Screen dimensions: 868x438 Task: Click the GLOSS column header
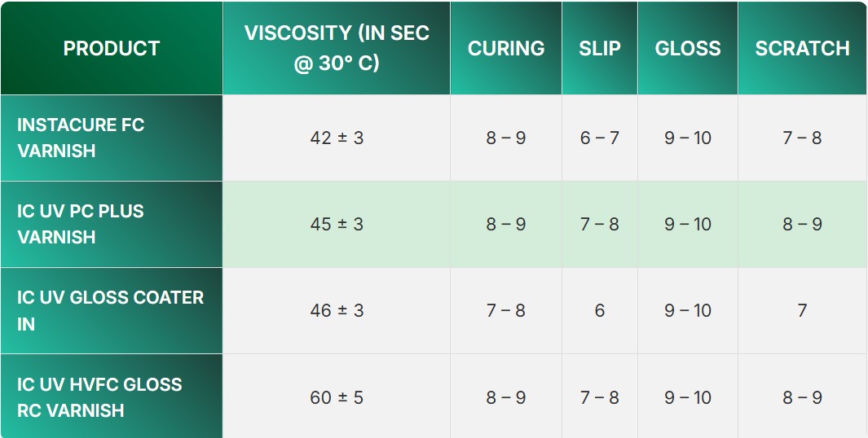click(x=688, y=48)
